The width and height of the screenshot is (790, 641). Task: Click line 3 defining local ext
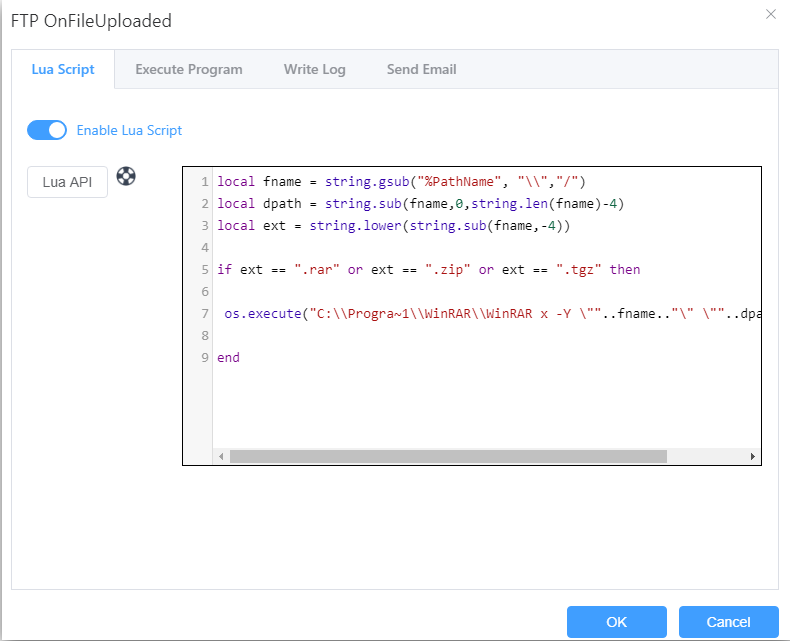tap(393, 225)
